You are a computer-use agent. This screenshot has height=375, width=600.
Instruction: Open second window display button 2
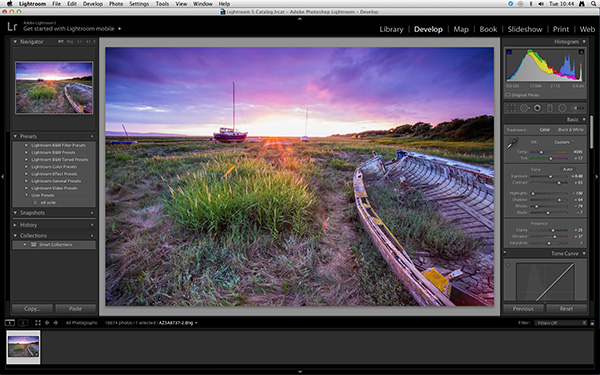pyautogui.click(x=23, y=323)
